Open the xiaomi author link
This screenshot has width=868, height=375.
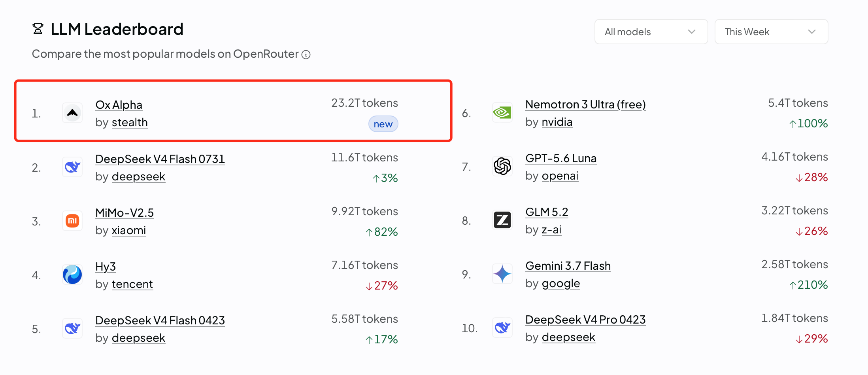click(x=129, y=230)
